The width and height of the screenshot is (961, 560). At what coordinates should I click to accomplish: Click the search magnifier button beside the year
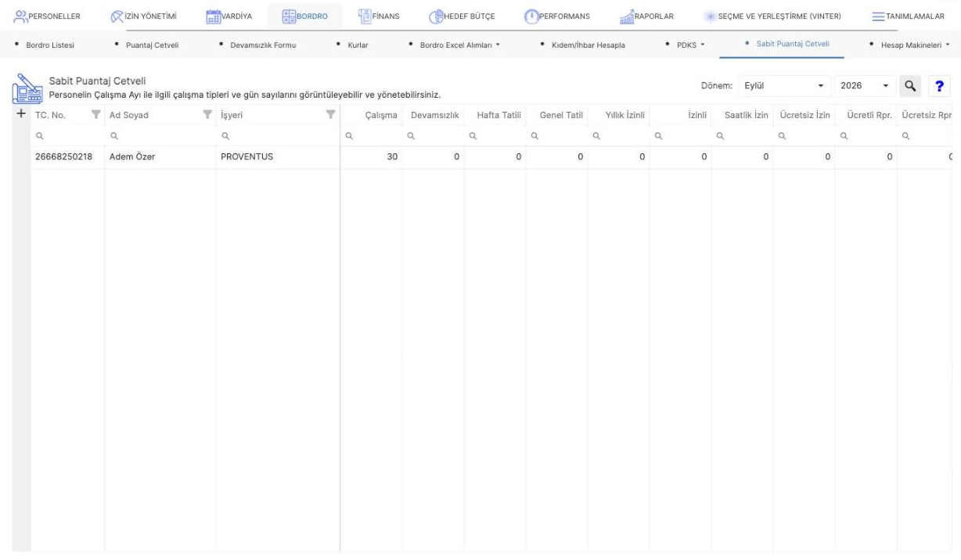coord(910,85)
